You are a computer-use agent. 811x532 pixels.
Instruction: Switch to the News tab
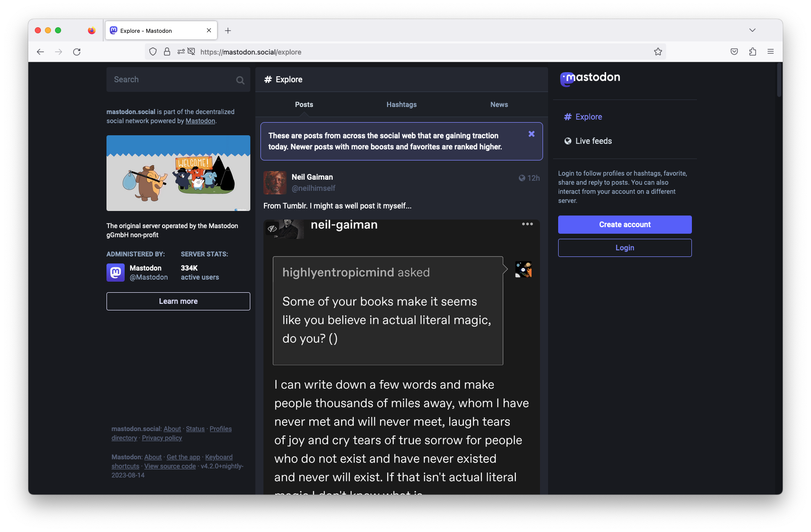click(499, 104)
